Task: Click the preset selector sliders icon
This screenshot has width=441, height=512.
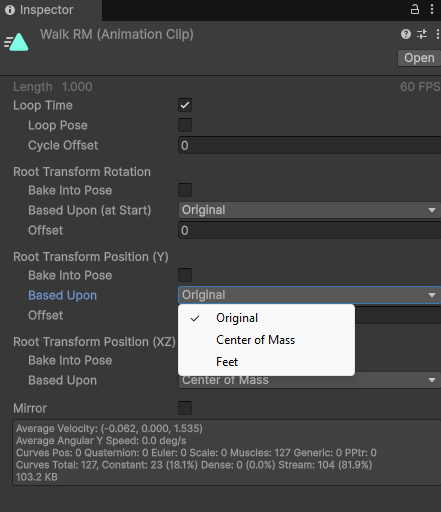Action: pos(422,34)
